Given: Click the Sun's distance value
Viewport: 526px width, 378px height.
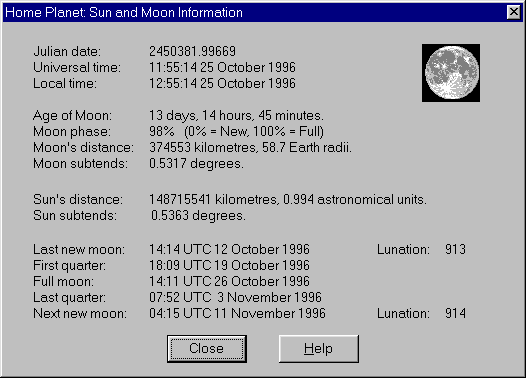Looking at the screenshot, I should pos(288,200).
